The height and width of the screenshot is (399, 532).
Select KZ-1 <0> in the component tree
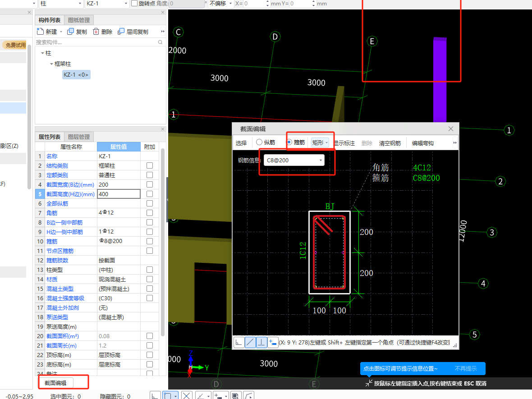pyautogui.click(x=76, y=75)
